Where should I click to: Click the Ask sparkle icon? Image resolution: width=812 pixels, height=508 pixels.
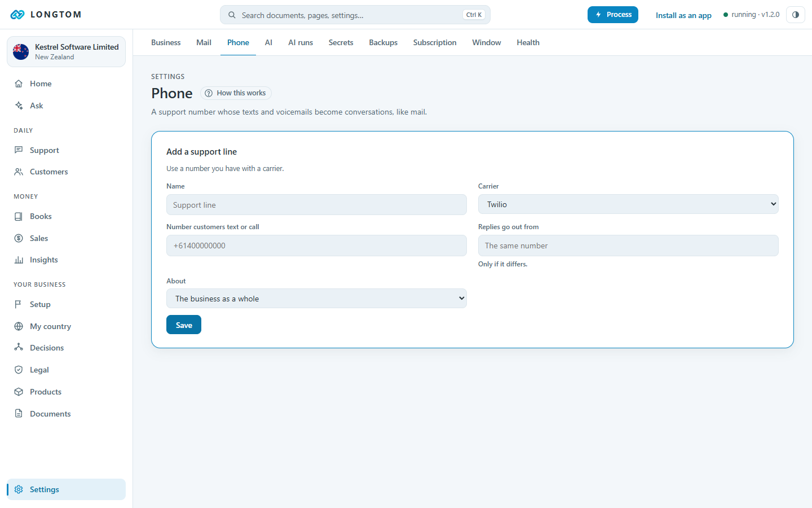click(19, 106)
